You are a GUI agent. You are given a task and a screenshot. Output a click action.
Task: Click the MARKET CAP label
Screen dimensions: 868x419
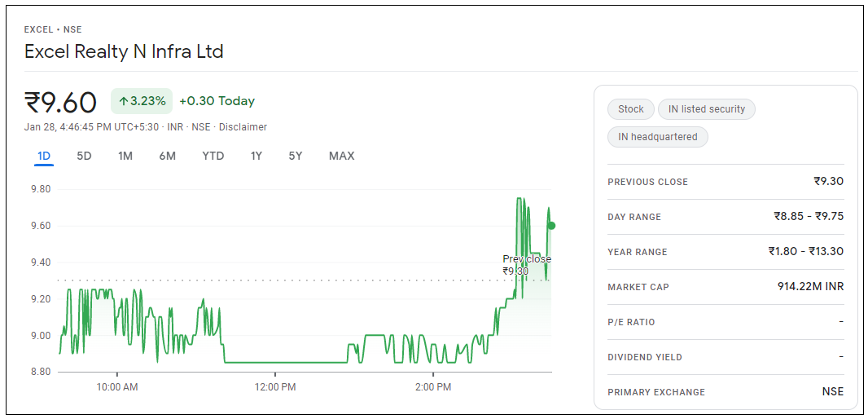pos(638,287)
